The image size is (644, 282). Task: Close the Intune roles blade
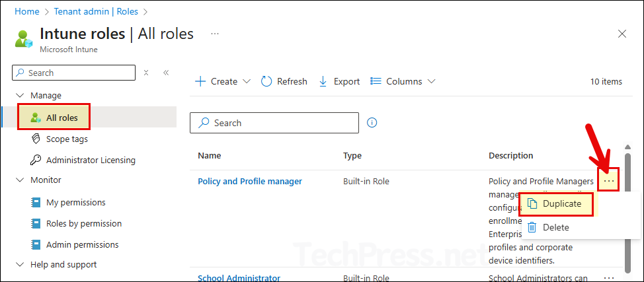click(622, 34)
